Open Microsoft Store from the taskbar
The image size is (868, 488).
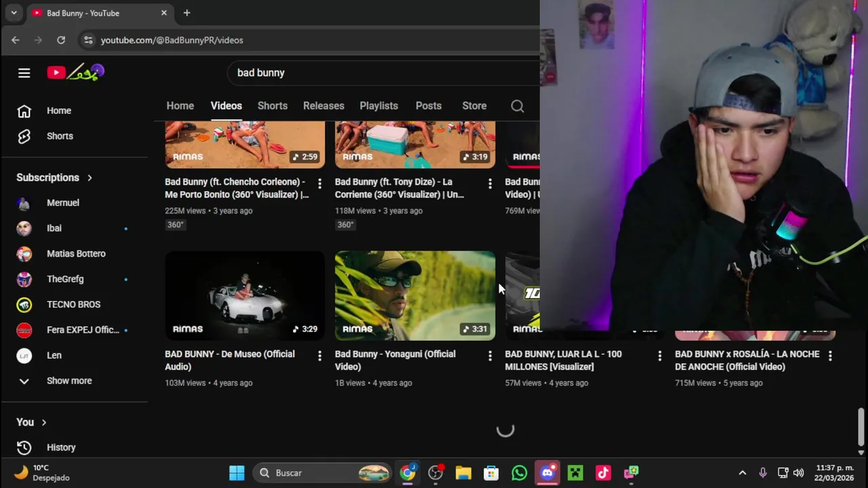click(x=491, y=472)
